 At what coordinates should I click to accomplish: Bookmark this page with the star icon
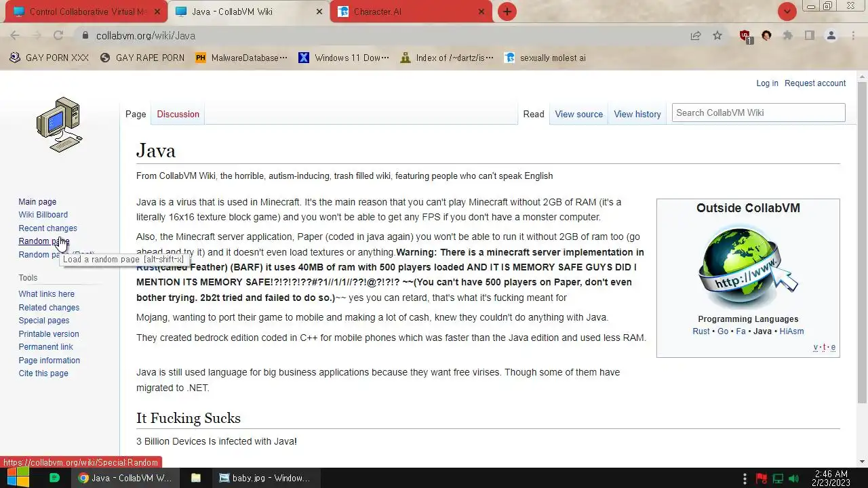717,35
